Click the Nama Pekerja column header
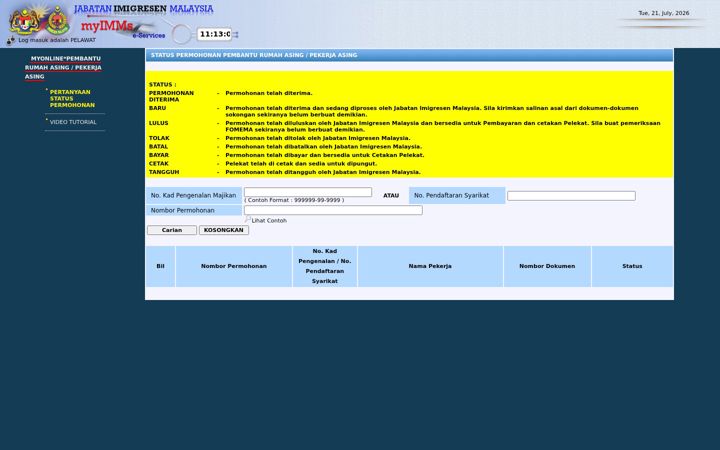This screenshot has width=720, height=450. tap(430, 266)
